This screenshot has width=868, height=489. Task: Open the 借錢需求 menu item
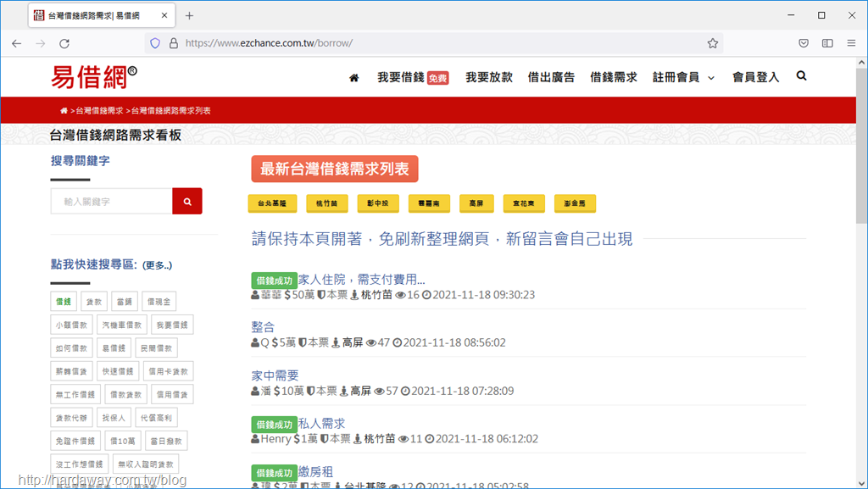[614, 77]
